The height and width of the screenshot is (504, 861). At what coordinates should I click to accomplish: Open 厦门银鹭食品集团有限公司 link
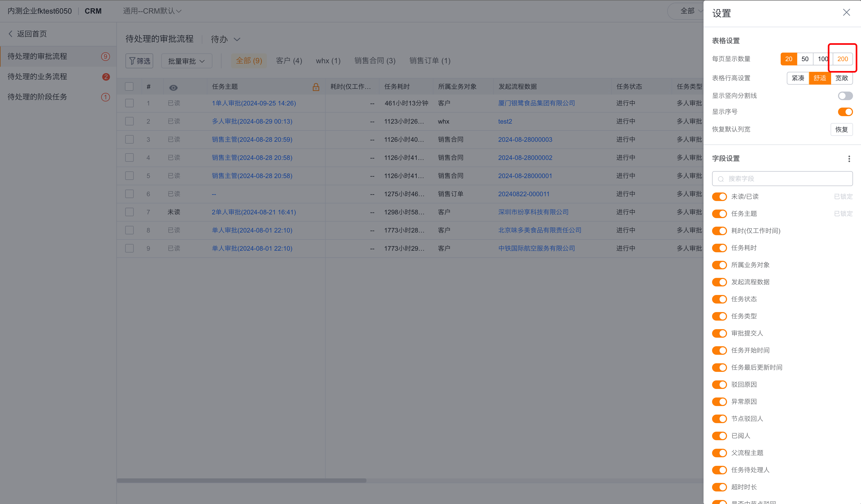click(x=536, y=103)
